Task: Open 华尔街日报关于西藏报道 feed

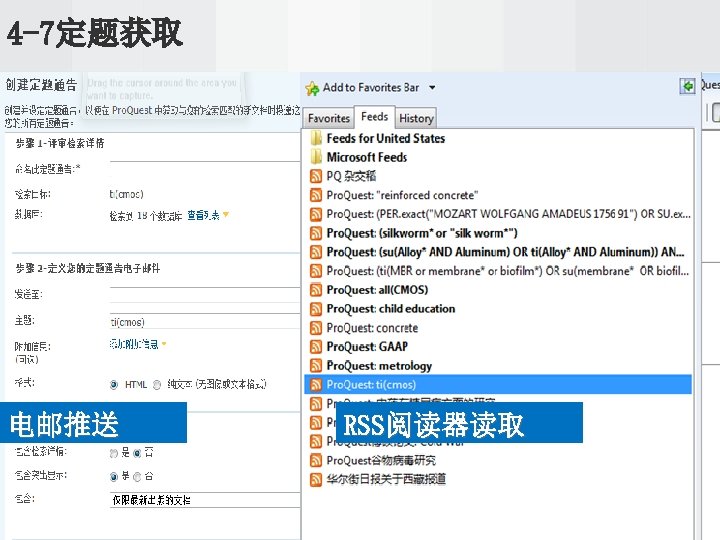Action: (386, 479)
